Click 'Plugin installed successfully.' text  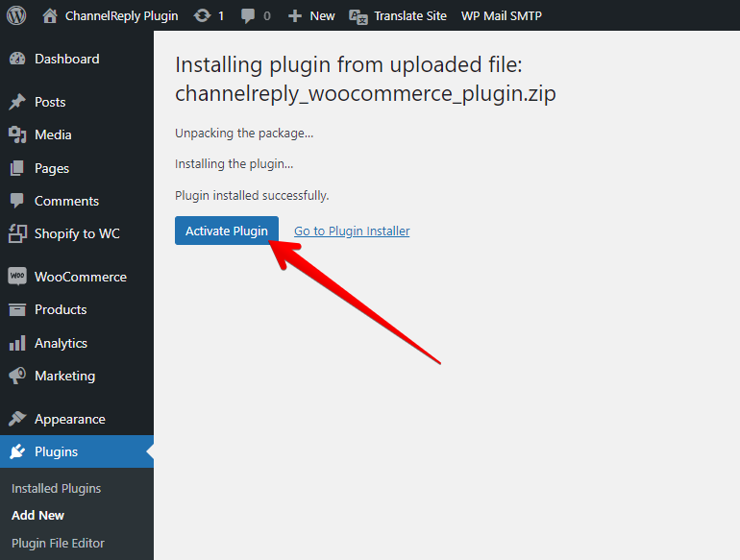252,196
